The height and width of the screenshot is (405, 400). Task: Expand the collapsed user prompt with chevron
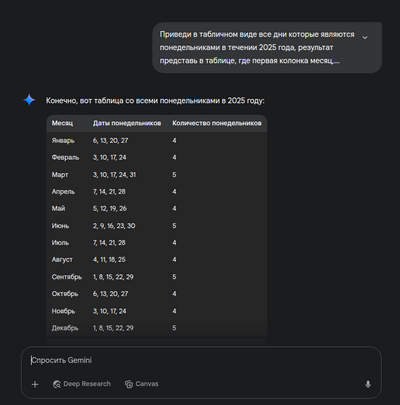pos(365,37)
